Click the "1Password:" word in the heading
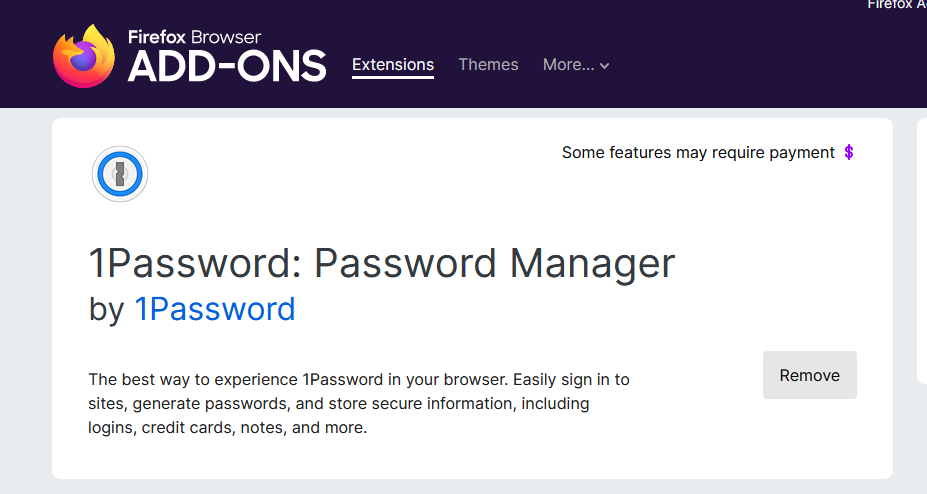This screenshot has height=494, width=927. click(x=194, y=264)
